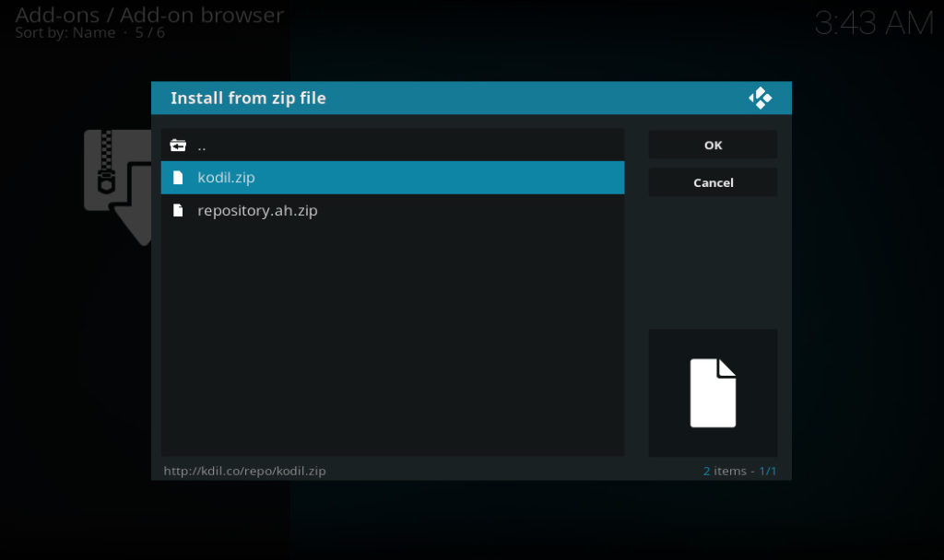
Task: Click the http://kdil.co/repo/kodil.zip path text
Action: (244, 471)
